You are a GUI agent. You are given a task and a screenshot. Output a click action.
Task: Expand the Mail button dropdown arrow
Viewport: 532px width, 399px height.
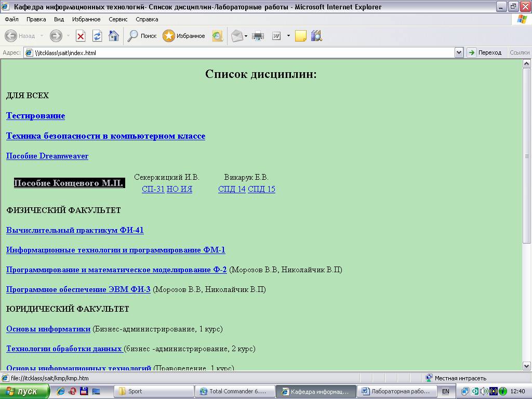tap(246, 36)
